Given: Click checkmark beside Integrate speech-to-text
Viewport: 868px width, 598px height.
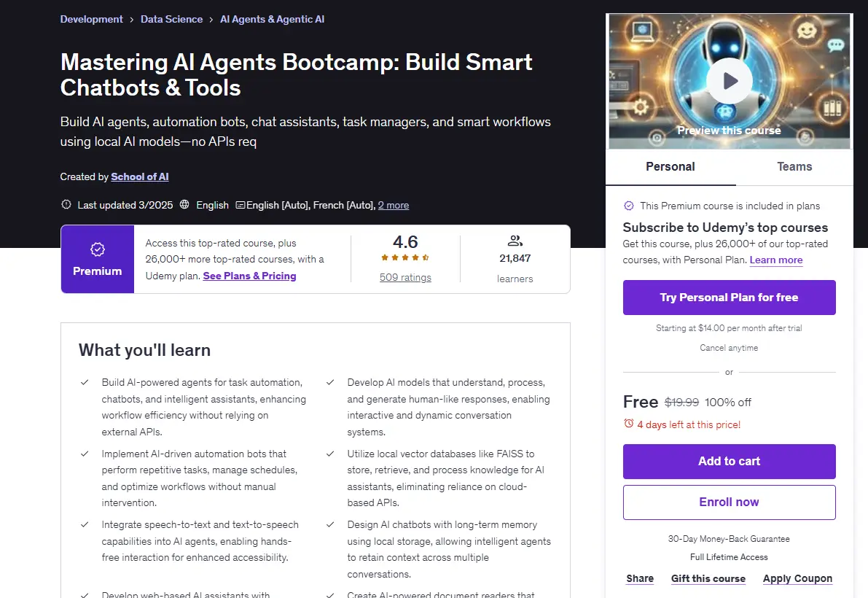Looking at the screenshot, I should pos(85,524).
